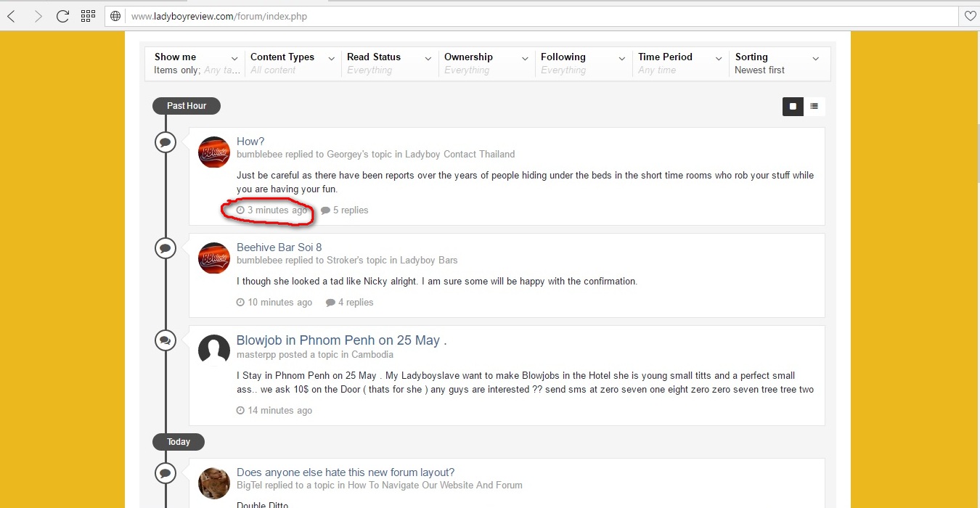Expand the Show me filter dropdown
This screenshot has height=508, width=980.
196,63
